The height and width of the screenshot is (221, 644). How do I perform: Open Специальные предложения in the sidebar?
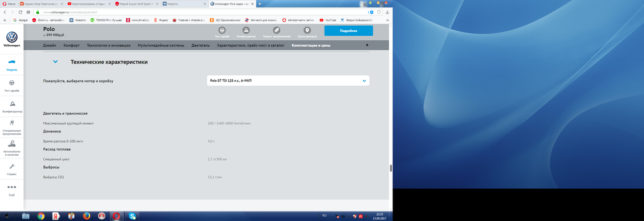click(x=12, y=127)
